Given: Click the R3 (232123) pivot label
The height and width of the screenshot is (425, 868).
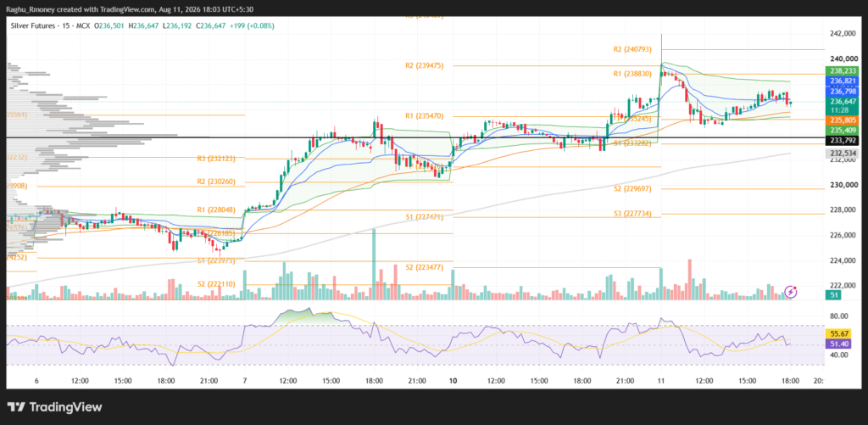Looking at the screenshot, I should point(217,159).
